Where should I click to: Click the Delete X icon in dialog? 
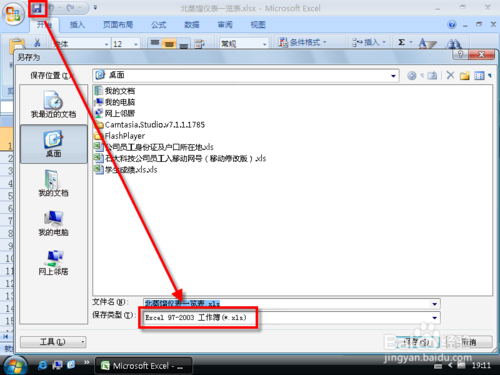click(x=450, y=75)
